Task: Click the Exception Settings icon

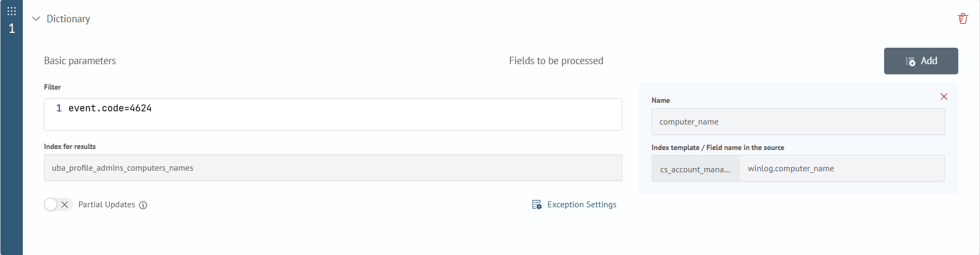Action: pyautogui.click(x=537, y=205)
